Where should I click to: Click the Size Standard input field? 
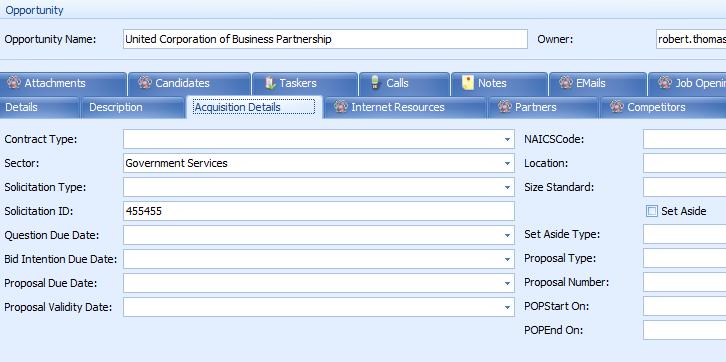click(x=684, y=187)
